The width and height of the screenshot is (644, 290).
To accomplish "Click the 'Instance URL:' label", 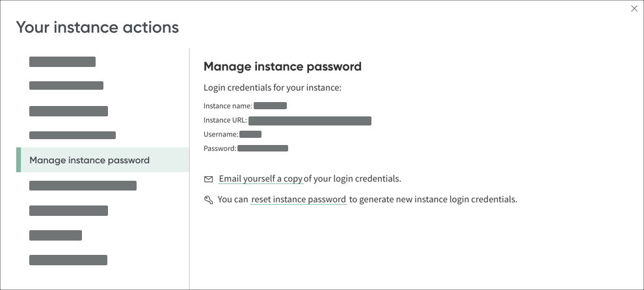I will click(x=225, y=120).
